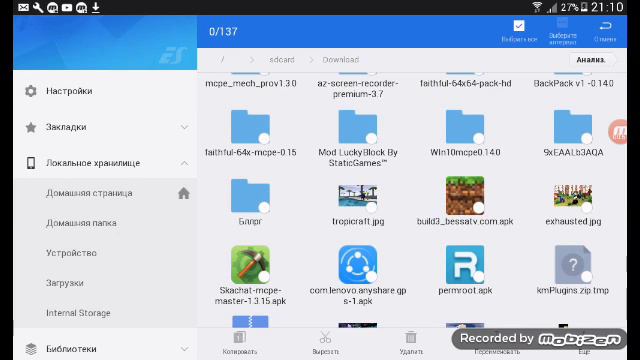Tick selection circle on faithful-64x-mcpe-0.15 folder
The width and height of the screenshot is (640, 360).
pos(264,139)
